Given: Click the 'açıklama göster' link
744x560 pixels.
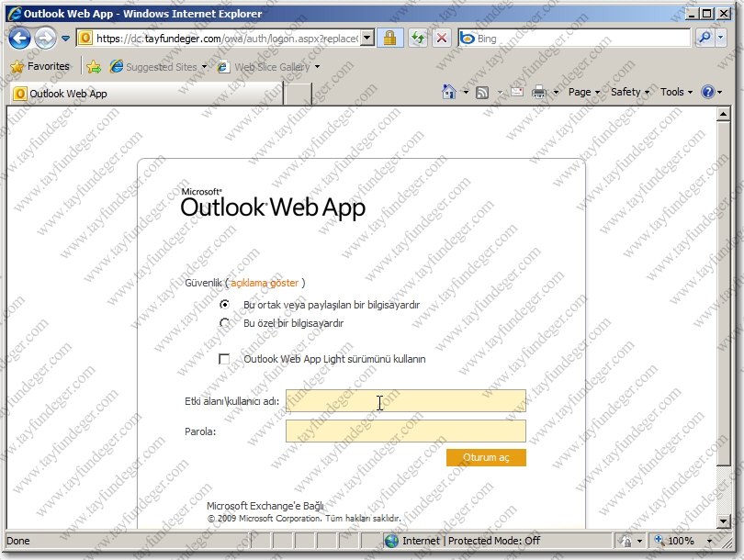Looking at the screenshot, I should point(265,283).
